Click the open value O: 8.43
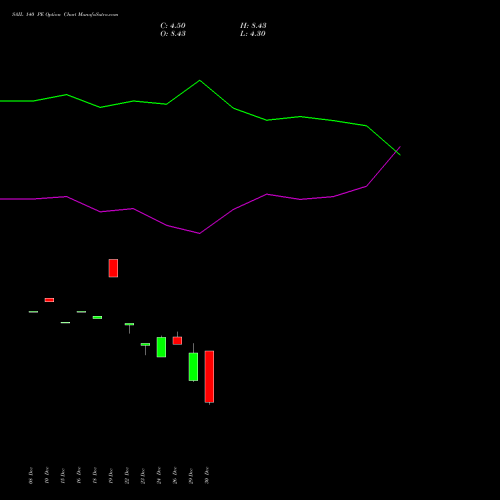This screenshot has height=500, width=500. click(x=173, y=34)
